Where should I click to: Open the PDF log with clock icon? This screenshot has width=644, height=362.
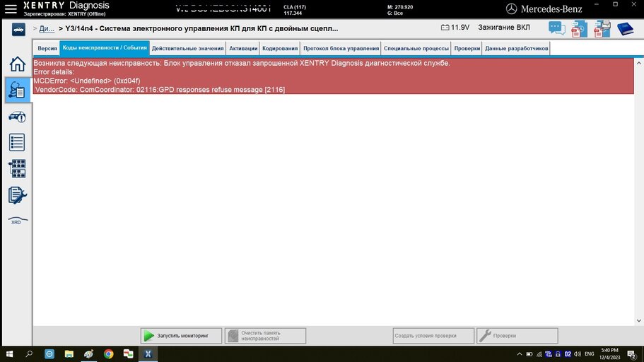(579, 29)
